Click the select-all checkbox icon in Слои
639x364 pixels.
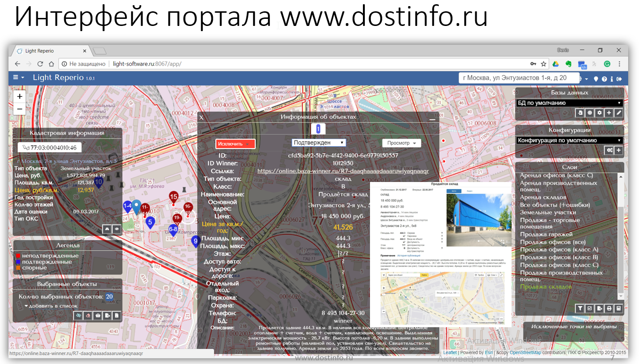pyautogui.click(x=590, y=308)
